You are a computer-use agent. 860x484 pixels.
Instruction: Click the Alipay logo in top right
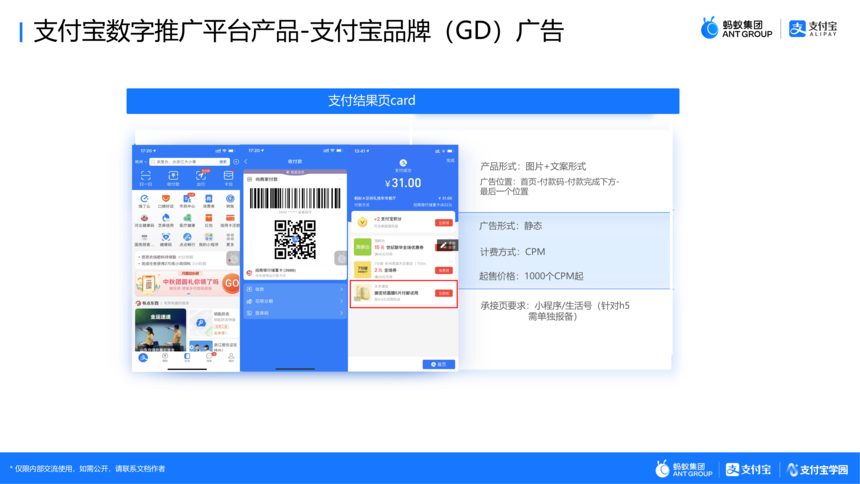coord(813,29)
